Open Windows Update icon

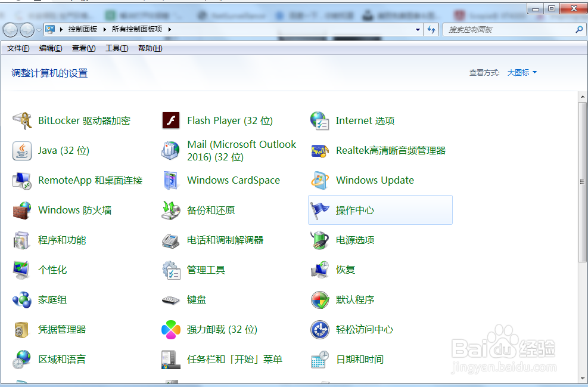coord(319,181)
